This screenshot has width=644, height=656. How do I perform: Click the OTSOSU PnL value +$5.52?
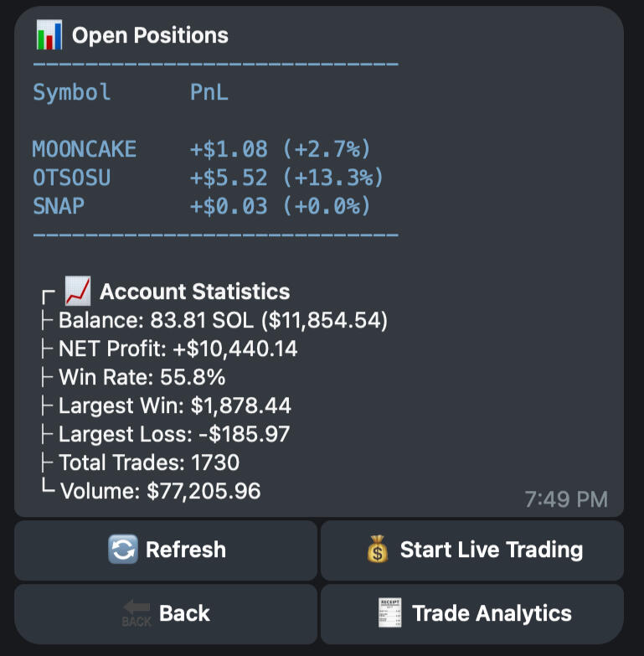click(x=229, y=178)
